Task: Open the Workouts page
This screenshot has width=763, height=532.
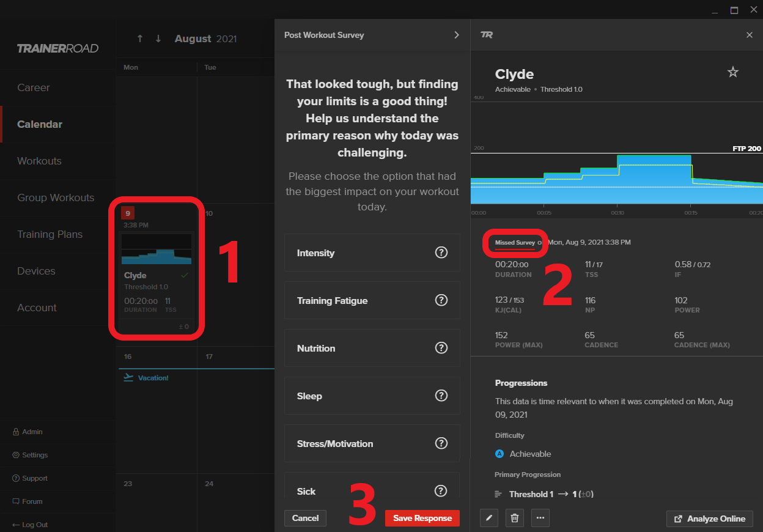Action: click(x=39, y=161)
